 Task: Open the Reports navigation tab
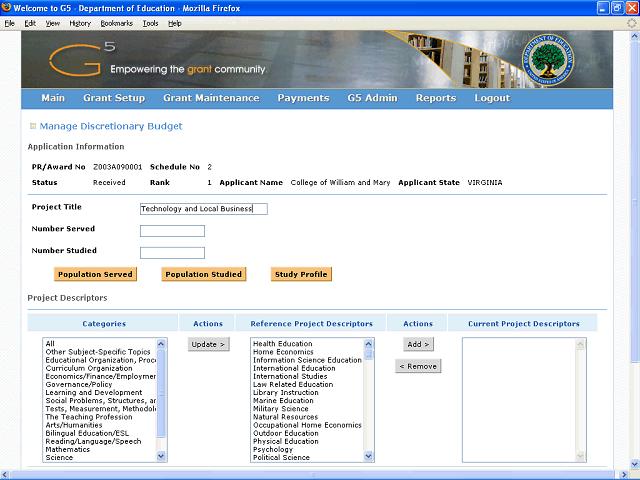(436, 98)
